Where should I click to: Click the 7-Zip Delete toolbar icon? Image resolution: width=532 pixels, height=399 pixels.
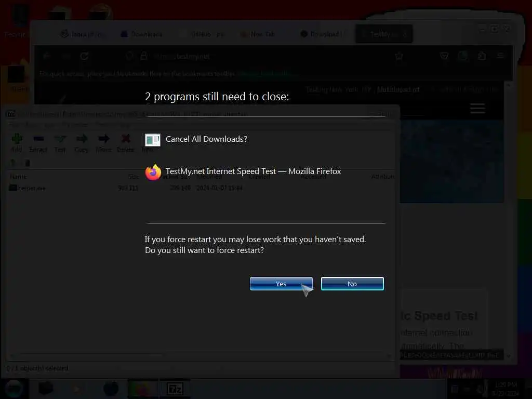126,143
